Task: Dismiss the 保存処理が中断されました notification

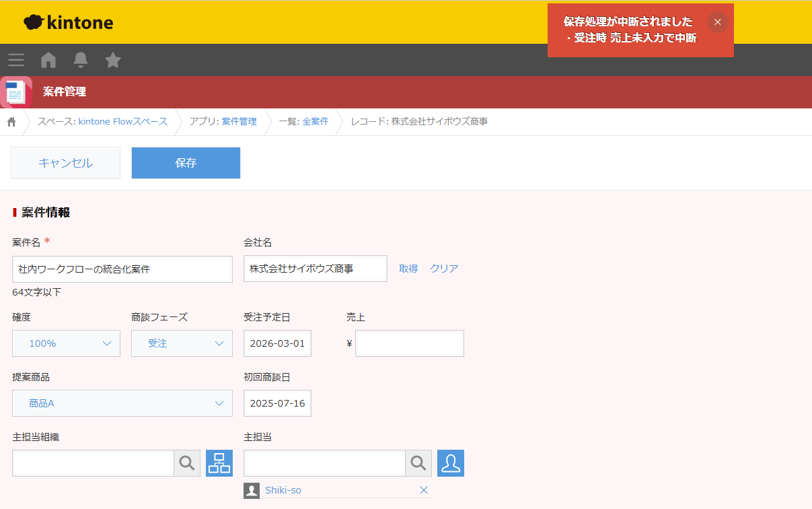Action: 717,22
